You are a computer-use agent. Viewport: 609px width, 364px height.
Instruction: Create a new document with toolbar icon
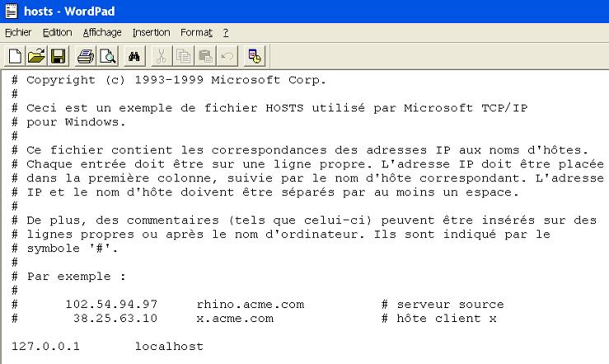point(15,56)
